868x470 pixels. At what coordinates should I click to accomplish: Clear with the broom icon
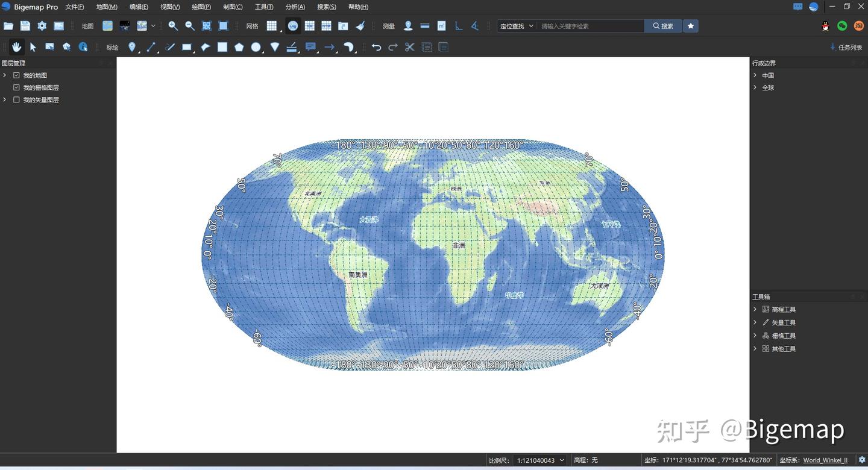(360, 26)
